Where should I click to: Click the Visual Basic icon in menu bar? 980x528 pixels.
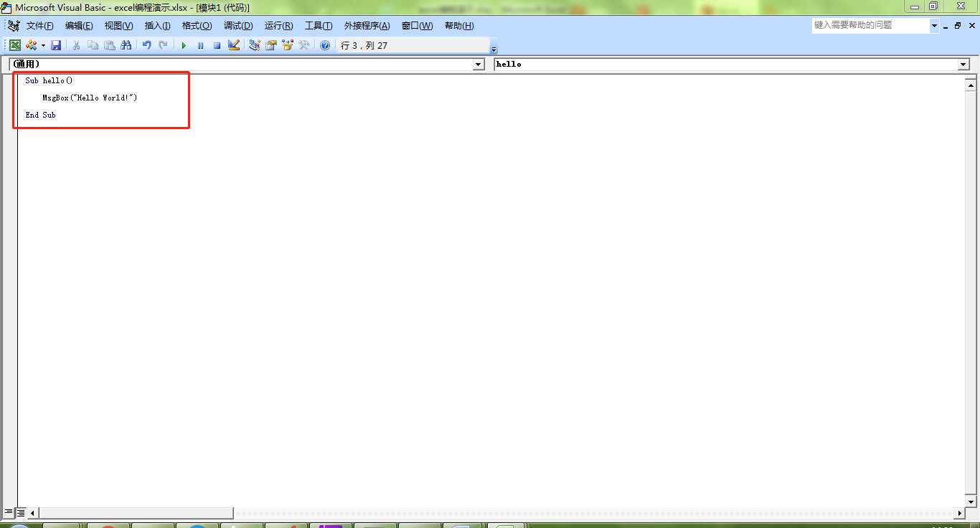point(13,26)
